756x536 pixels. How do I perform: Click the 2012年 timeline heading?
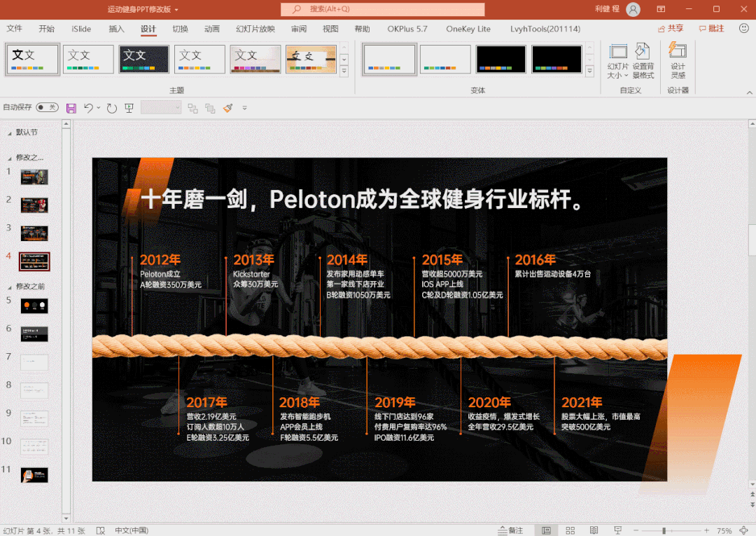[x=160, y=260]
